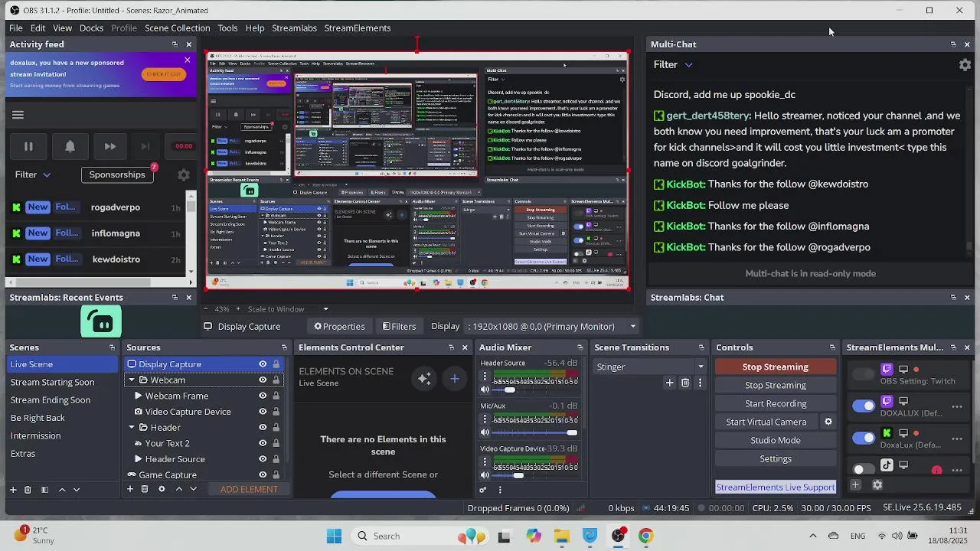The image size is (980, 551).
Task: Open the Sponsorships button
Action: (x=117, y=174)
